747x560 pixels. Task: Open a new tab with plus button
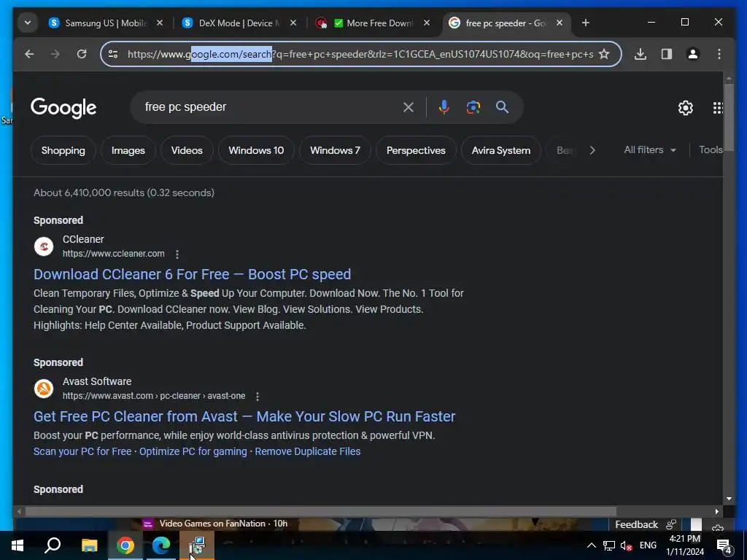click(x=586, y=23)
